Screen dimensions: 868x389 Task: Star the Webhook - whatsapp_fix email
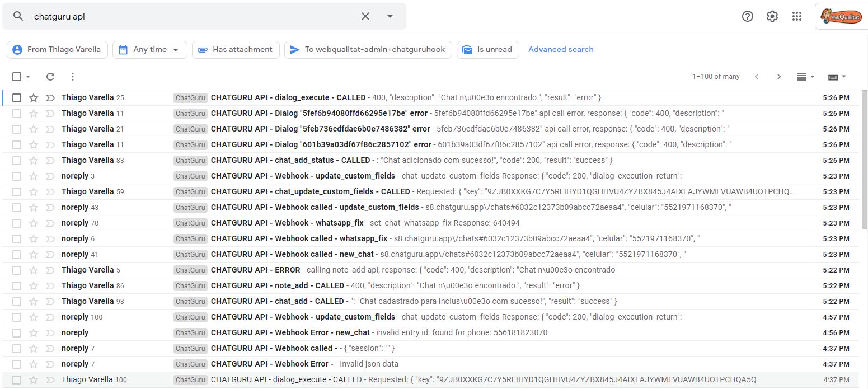pos(34,223)
